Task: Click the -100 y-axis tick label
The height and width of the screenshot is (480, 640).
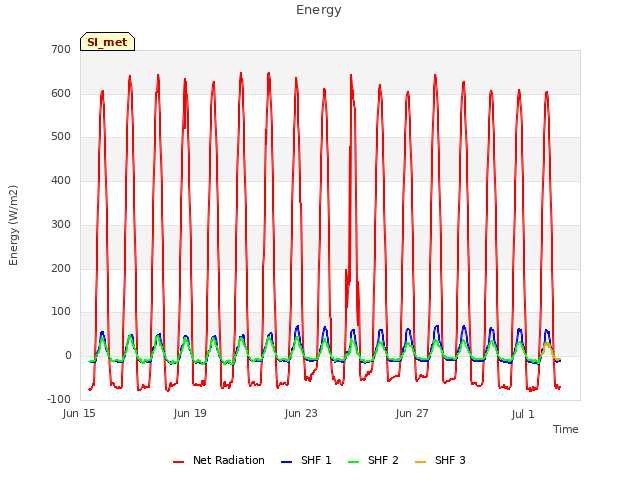Action: (x=59, y=399)
